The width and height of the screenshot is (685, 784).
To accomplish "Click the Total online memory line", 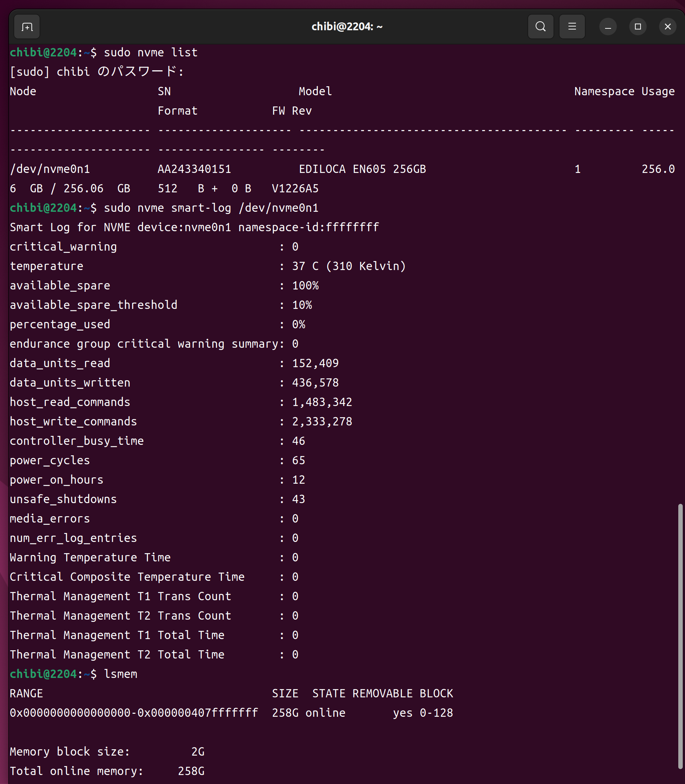I will pyautogui.click(x=107, y=771).
